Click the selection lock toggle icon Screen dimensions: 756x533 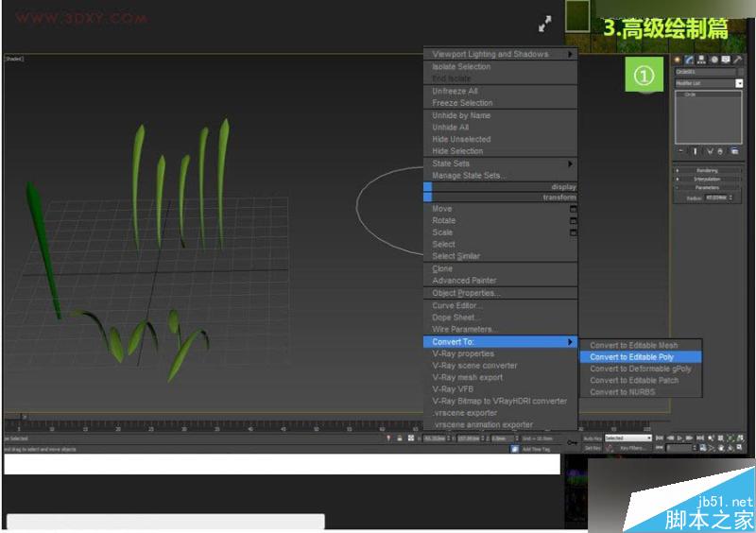[400, 438]
